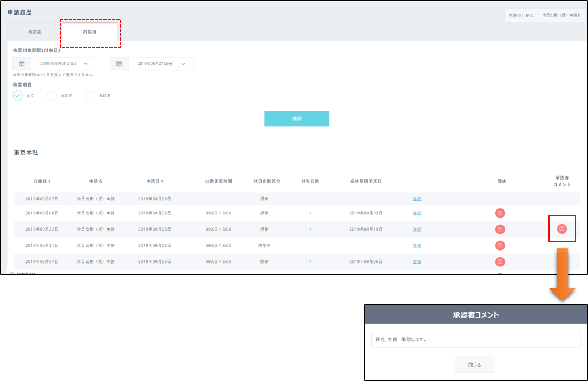Sort the table by 申請日 column
Viewport: 588px width, 381px height.
coord(154,181)
